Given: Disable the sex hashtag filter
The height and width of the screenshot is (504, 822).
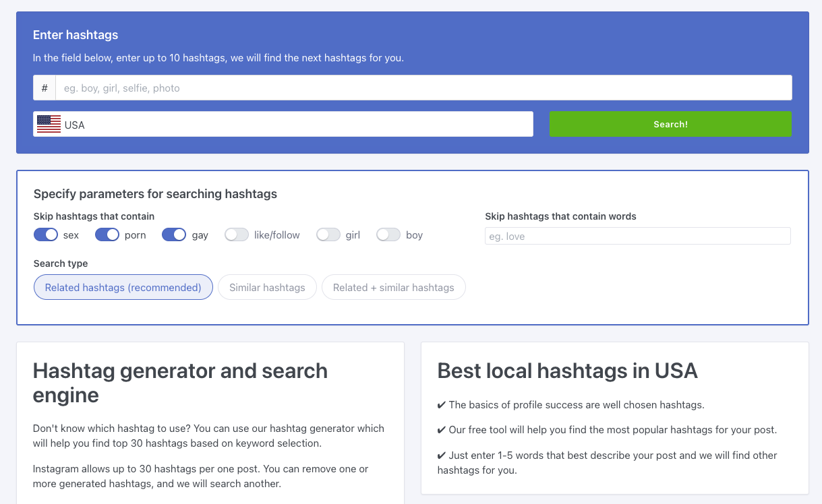Looking at the screenshot, I should [46, 234].
